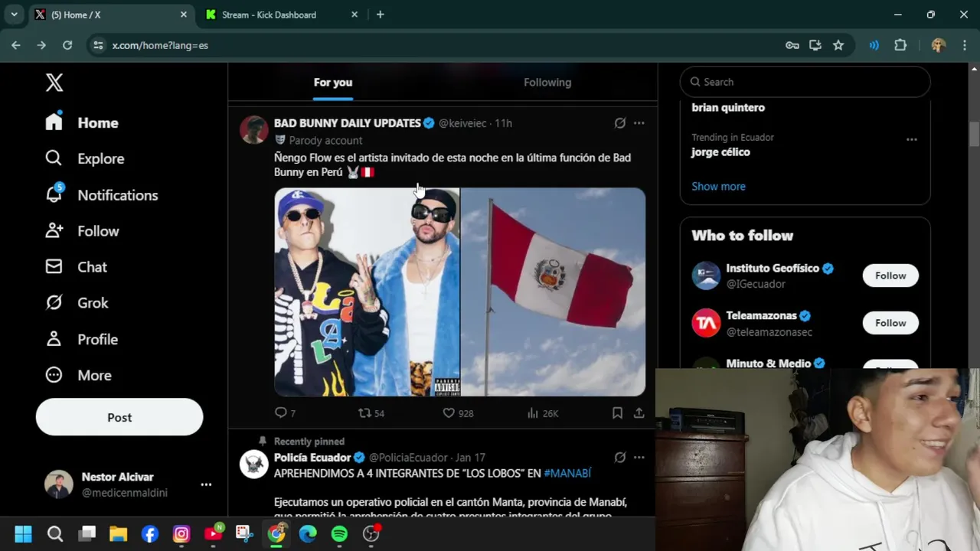Open the photo of Ñengo Flow and Bad Bunny
This screenshot has height=551, width=980.
point(367,292)
